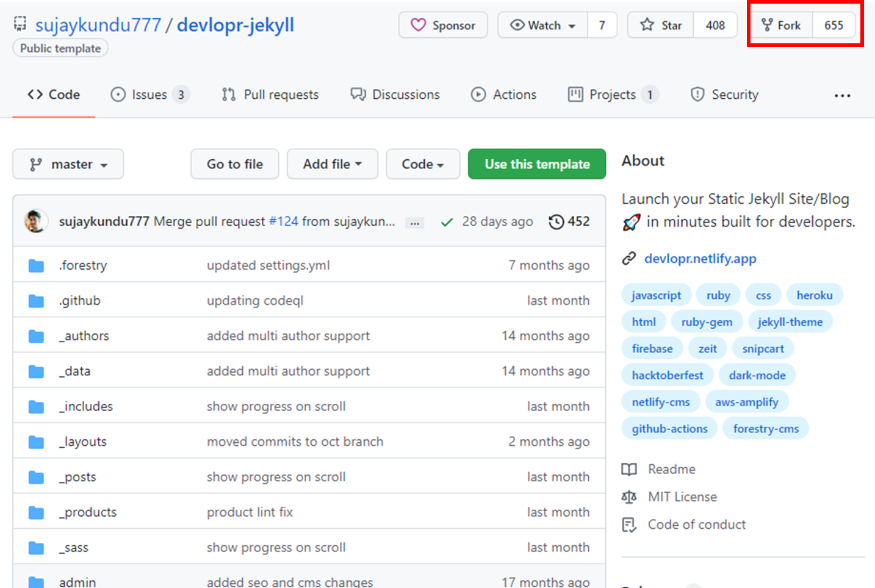Open the Watch dropdown
Image resolution: width=875 pixels, height=588 pixels.
pyautogui.click(x=543, y=25)
